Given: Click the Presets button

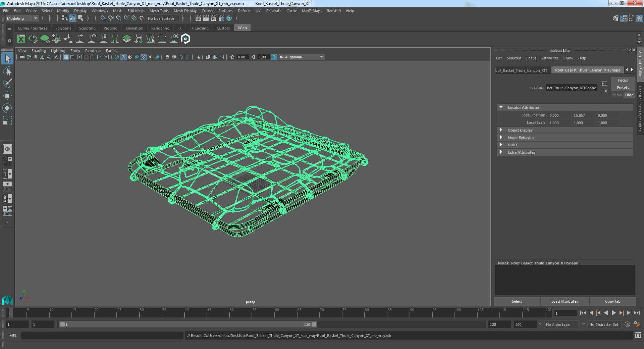Looking at the screenshot, I should click(x=623, y=88).
